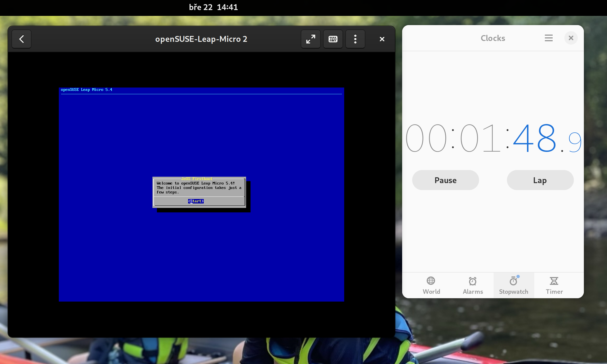Click the alarm clock icon
The height and width of the screenshot is (364, 607).
pos(473,281)
